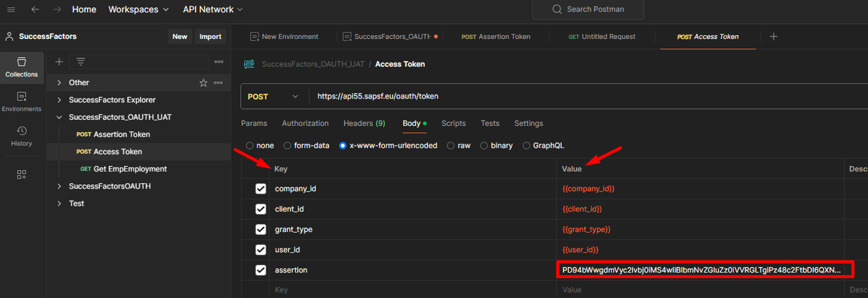The width and height of the screenshot is (868, 298).
Task: Open the API Network dropdown
Action: point(212,10)
